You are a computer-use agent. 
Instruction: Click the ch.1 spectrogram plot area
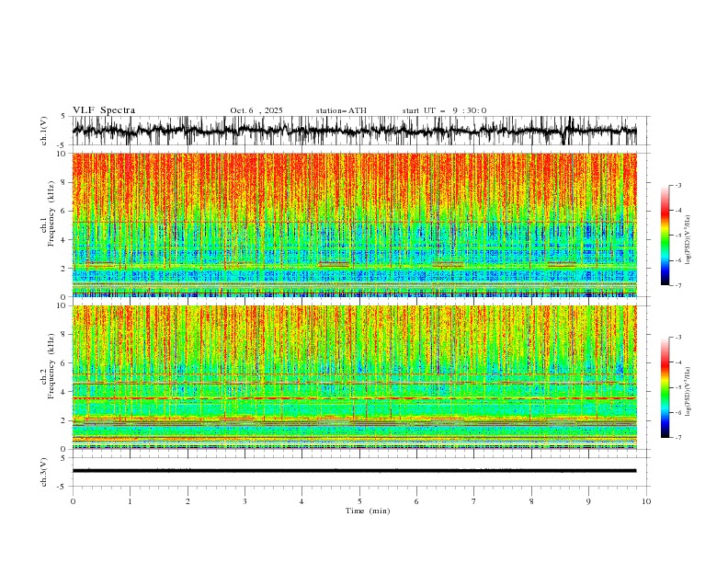[354, 224]
